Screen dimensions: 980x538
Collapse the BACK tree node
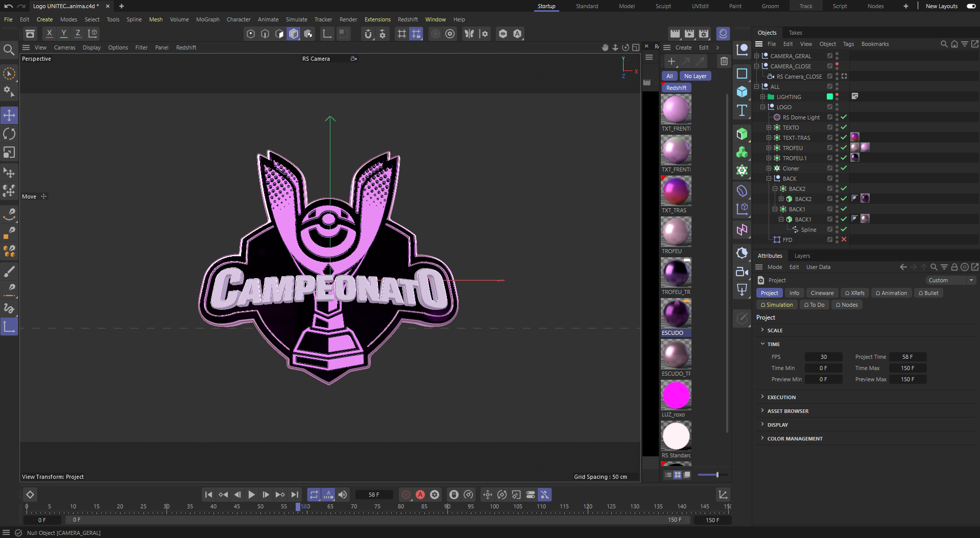point(769,178)
